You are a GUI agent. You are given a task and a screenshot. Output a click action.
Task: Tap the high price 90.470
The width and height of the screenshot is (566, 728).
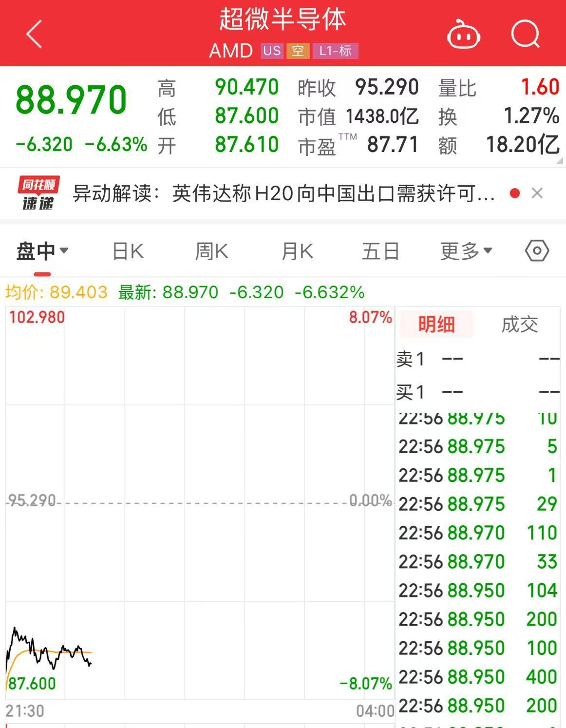246,87
